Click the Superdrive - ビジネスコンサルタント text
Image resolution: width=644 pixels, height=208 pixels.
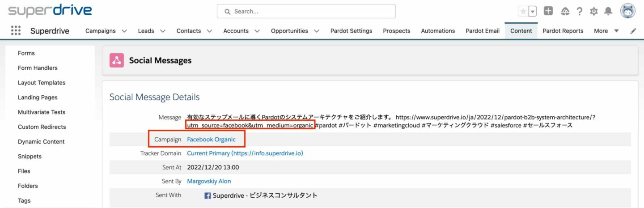(265, 195)
